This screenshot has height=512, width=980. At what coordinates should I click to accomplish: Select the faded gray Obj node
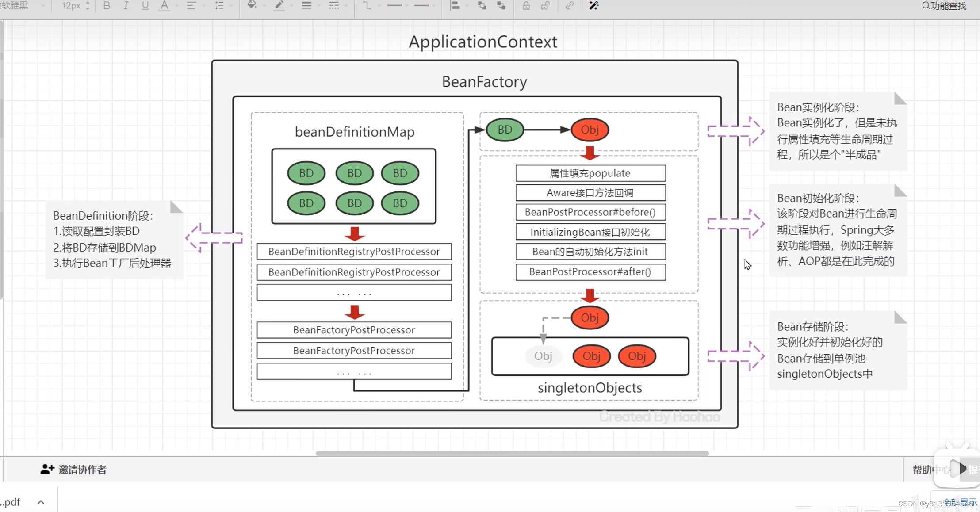(543, 356)
